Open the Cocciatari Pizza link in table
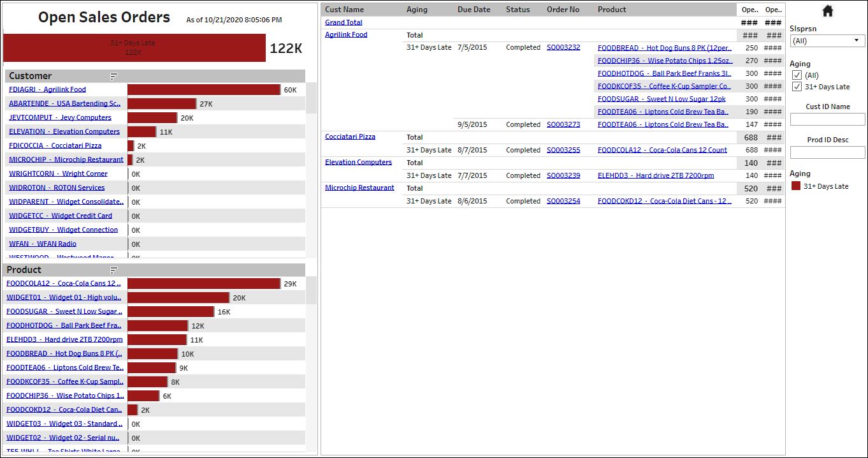Viewport: 868px width, 458px height. point(350,137)
